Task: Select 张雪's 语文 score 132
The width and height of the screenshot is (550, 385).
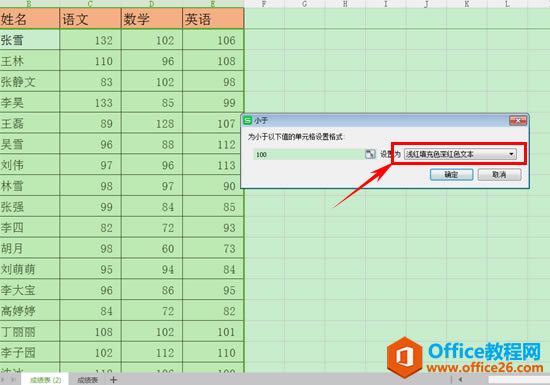Action: coord(90,40)
